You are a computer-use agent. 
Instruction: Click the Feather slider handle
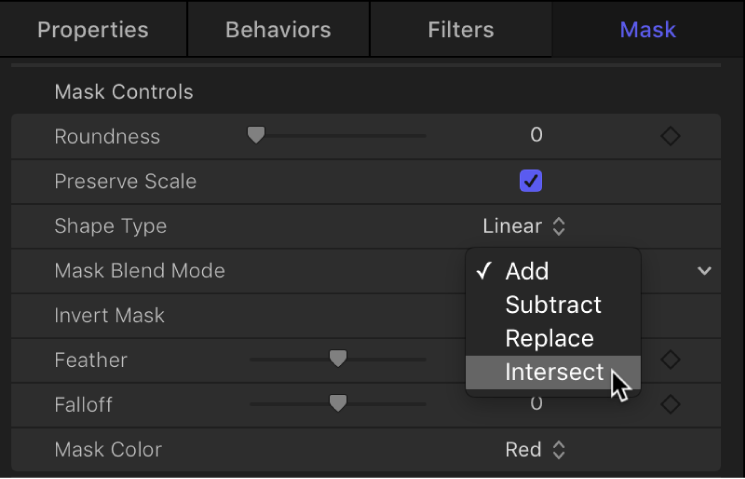click(x=339, y=359)
